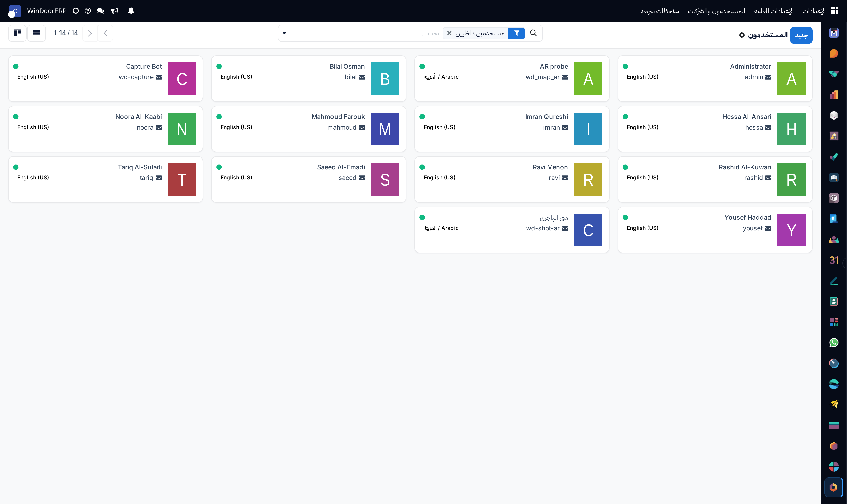This screenshot has width=847, height=504.
Task: Open the blue M app in sidebar
Action: (834, 33)
